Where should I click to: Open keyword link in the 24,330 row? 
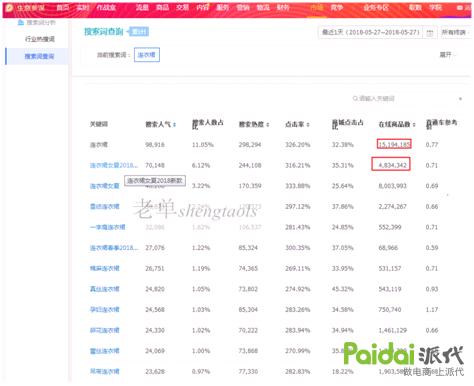click(x=104, y=330)
